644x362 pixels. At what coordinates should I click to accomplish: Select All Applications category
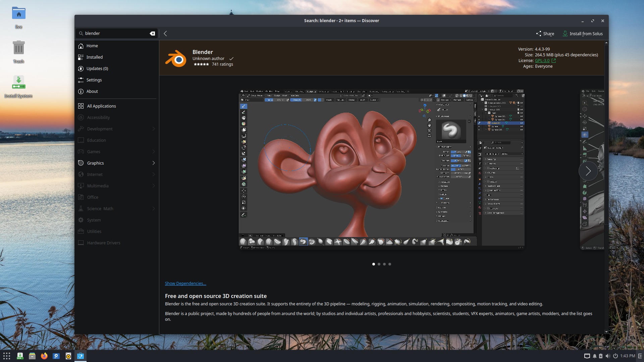pyautogui.click(x=101, y=106)
